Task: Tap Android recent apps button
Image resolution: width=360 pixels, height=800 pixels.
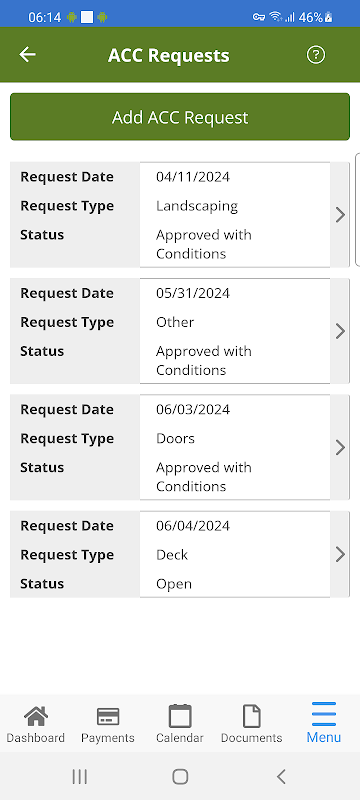Action: [80, 777]
